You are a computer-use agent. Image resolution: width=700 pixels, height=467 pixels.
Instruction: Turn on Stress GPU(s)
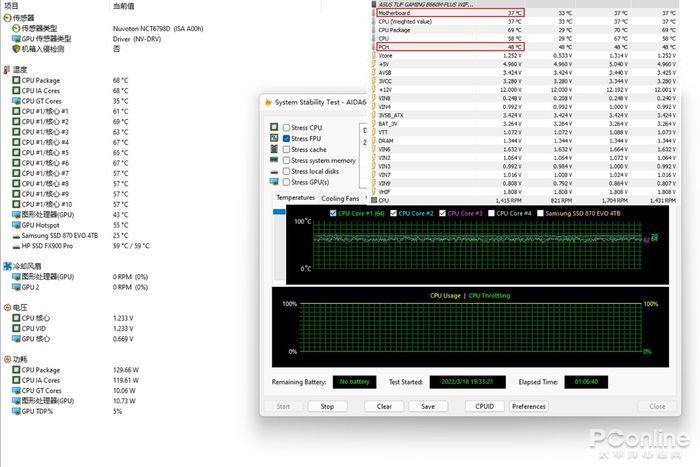[287, 182]
